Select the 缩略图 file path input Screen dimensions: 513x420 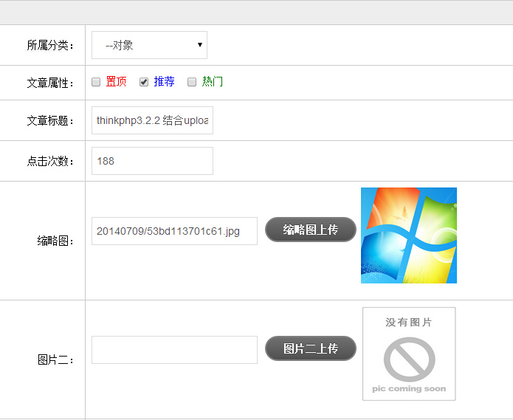coord(174,231)
